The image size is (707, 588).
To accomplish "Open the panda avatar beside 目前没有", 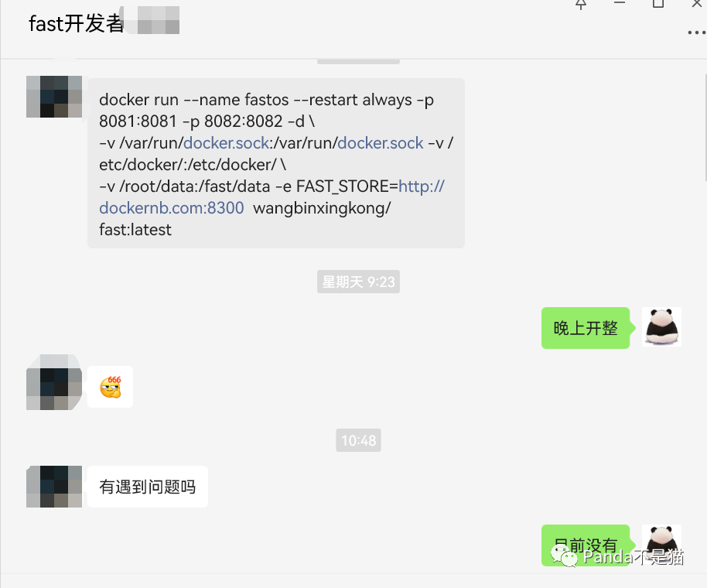I will click(661, 544).
